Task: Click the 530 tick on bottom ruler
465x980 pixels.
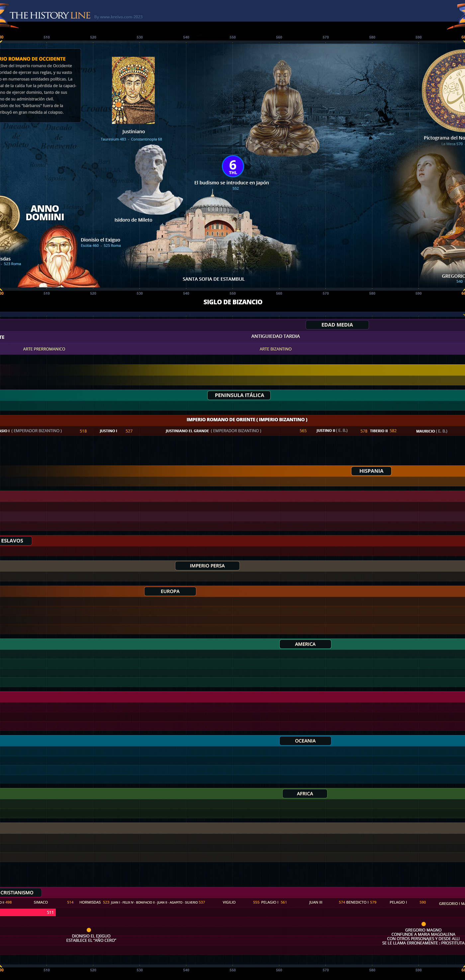Action: [x=139, y=970]
